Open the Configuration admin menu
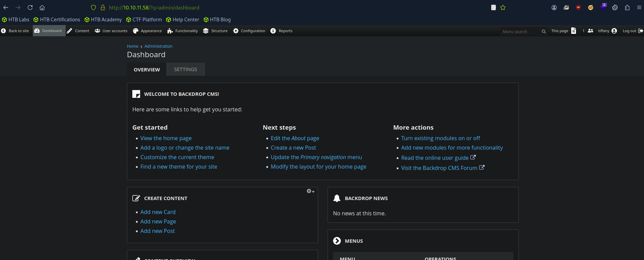This screenshot has width=644, height=260. click(x=249, y=31)
